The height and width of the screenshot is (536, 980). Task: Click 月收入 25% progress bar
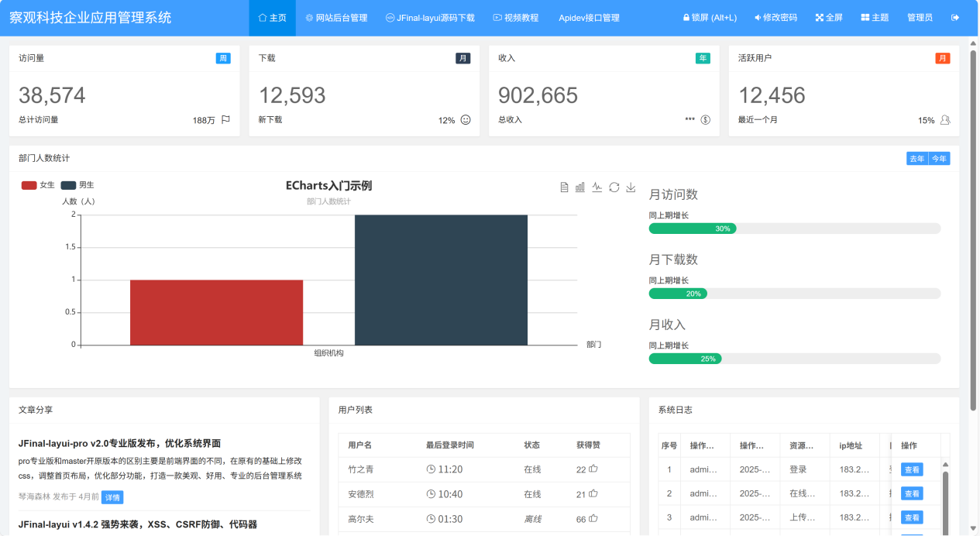click(x=795, y=359)
